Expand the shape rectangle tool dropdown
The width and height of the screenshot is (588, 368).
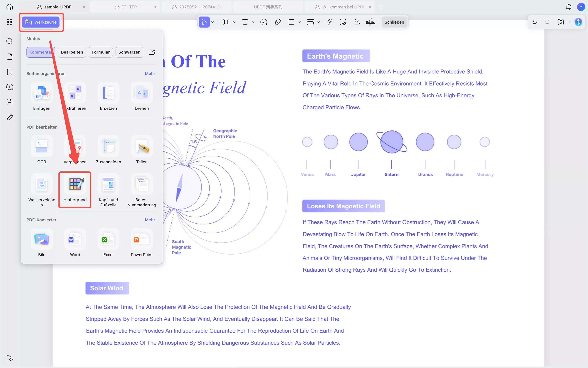(x=300, y=22)
